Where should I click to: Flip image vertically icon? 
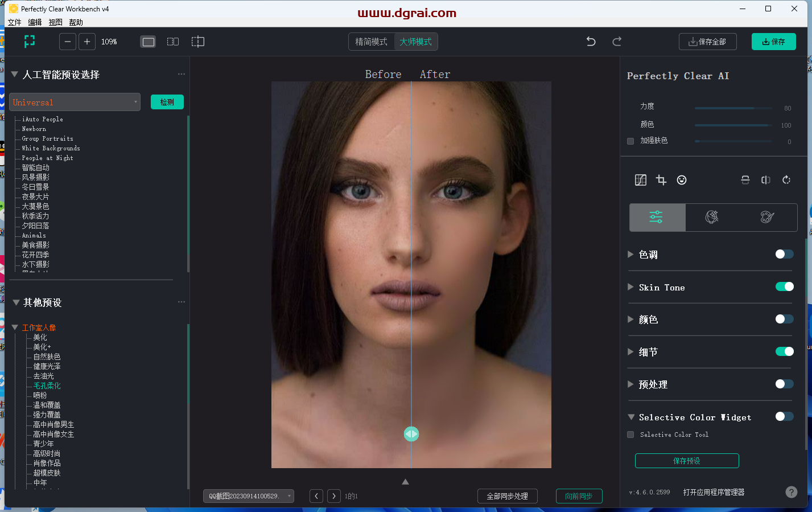[x=745, y=180]
